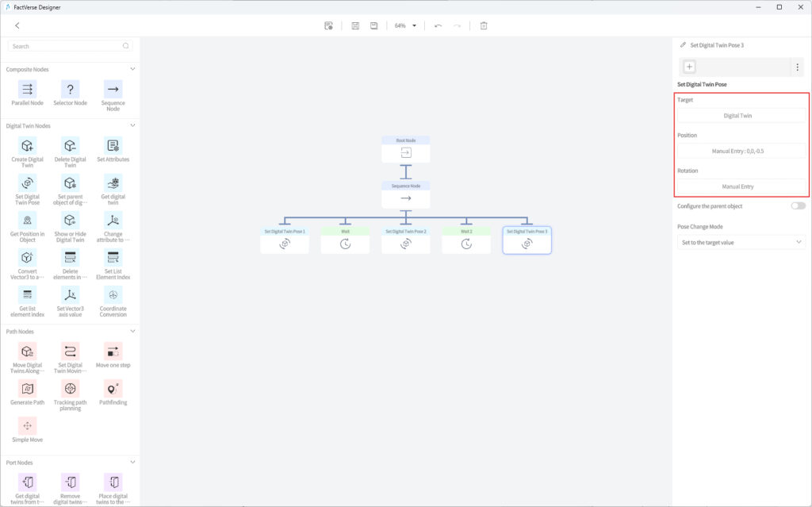Select the Get digital twin node
812x507 pixels.
pos(113,183)
